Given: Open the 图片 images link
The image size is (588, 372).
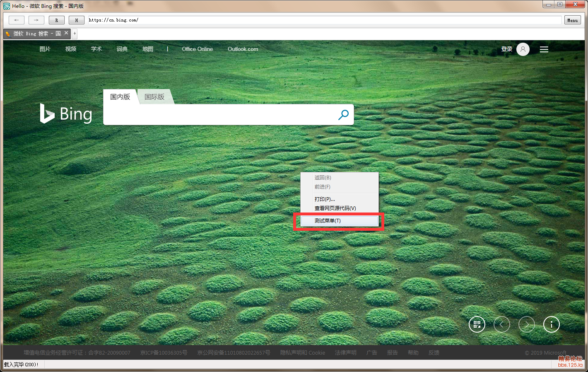Looking at the screenshot, I should pyautogui.click(x=45, y=49).
